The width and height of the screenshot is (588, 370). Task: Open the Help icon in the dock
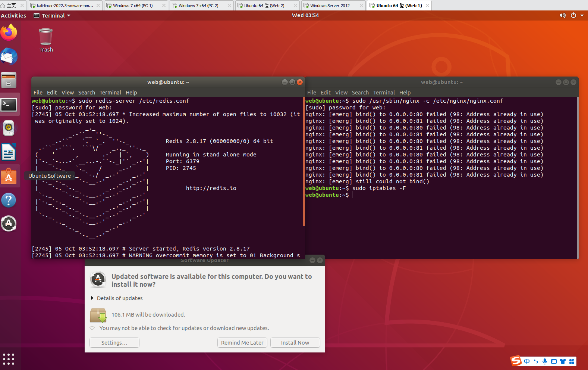tap(9, 200)
